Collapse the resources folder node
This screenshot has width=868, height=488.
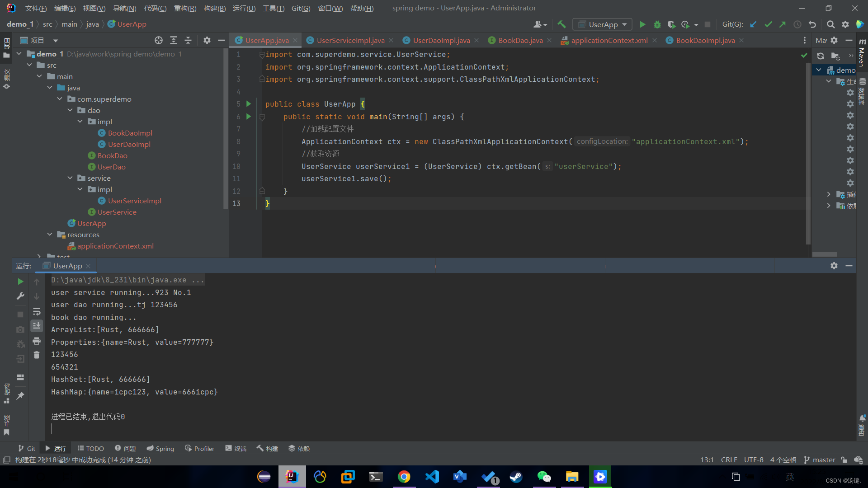(50, 235)
